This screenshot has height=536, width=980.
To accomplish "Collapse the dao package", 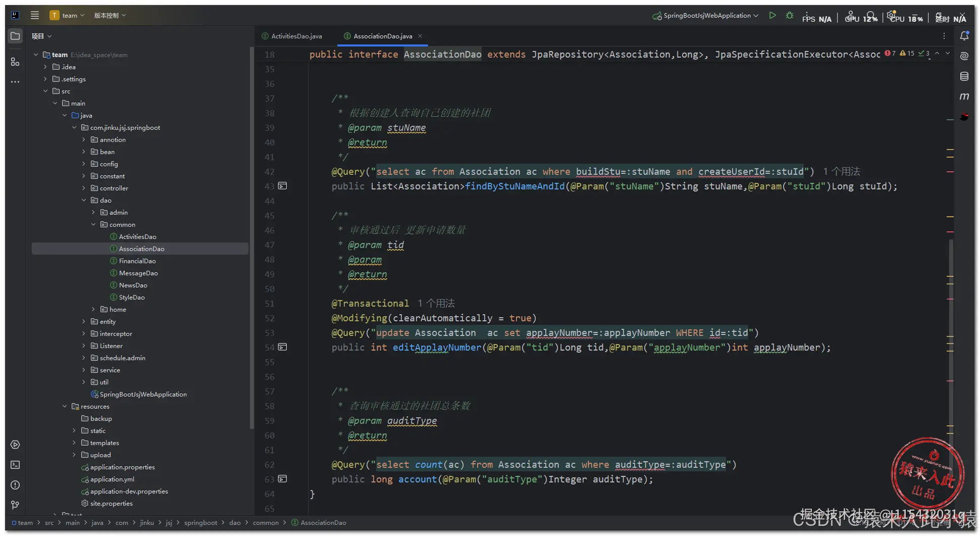I will [84, 200].
